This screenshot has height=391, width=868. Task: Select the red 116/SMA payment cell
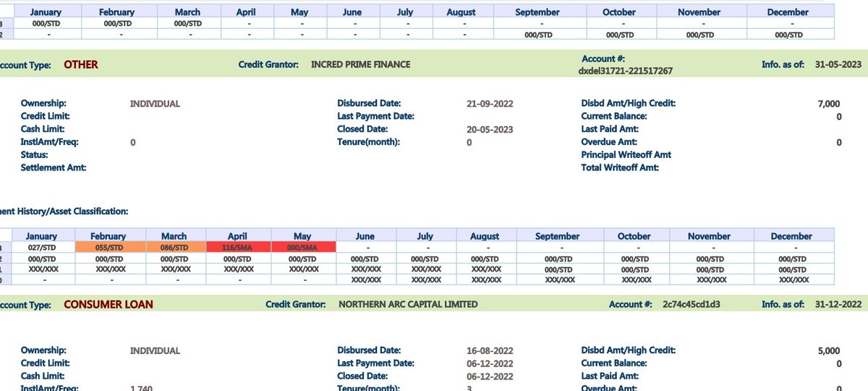(x=239, y=247)
